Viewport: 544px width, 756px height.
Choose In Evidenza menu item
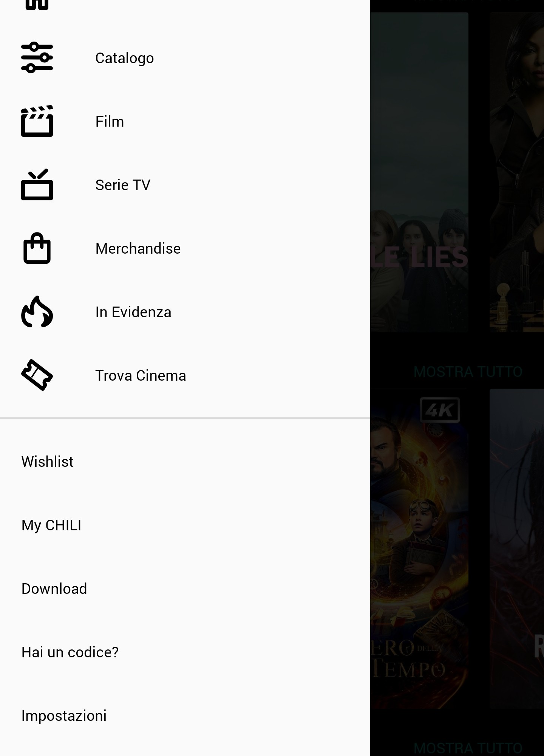(x=133, y=312)
